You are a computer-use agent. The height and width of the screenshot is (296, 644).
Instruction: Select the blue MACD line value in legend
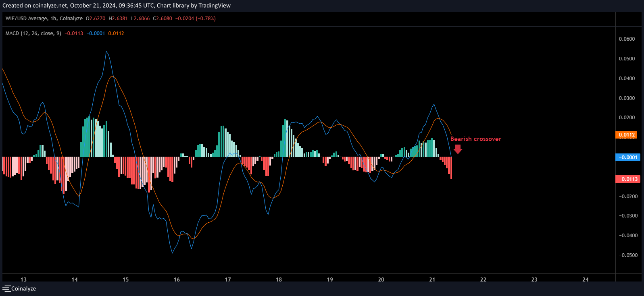coord(96,33)
